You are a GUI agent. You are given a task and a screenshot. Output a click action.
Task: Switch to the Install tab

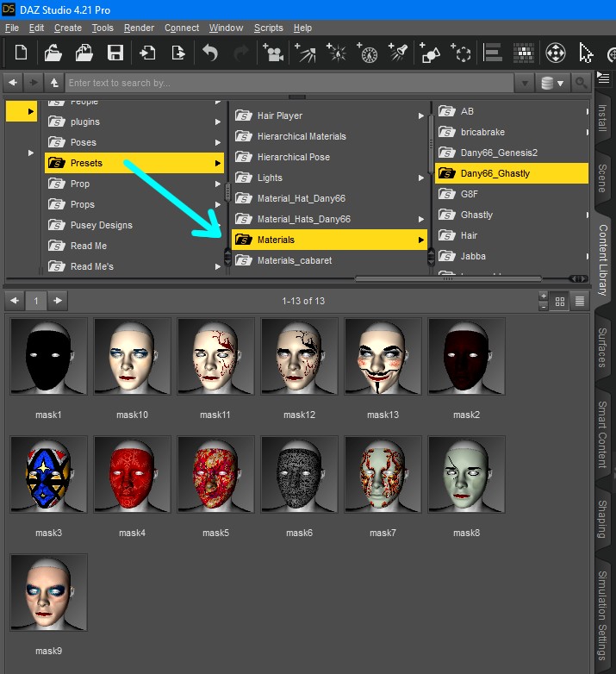(603, 118)
